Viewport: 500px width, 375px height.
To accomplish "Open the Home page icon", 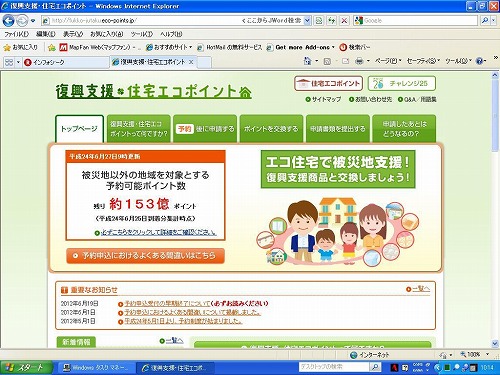I will click(x=307, y=61).
